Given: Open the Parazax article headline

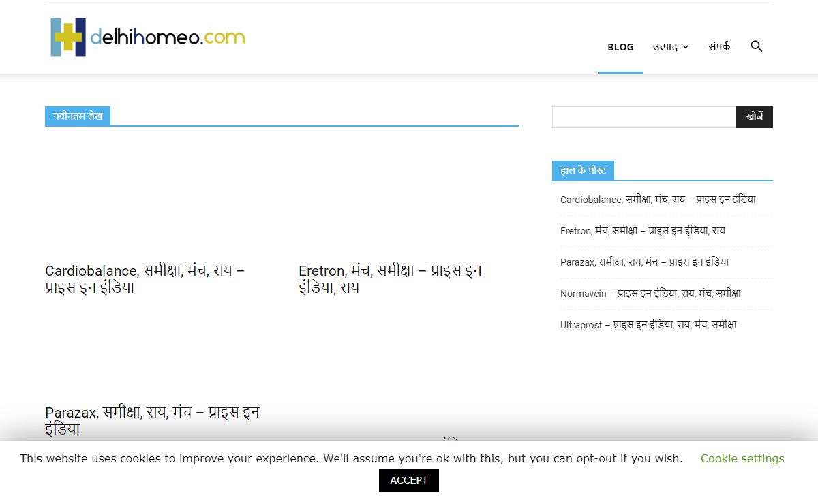Looking at the screenshot, I should [152, 420].
